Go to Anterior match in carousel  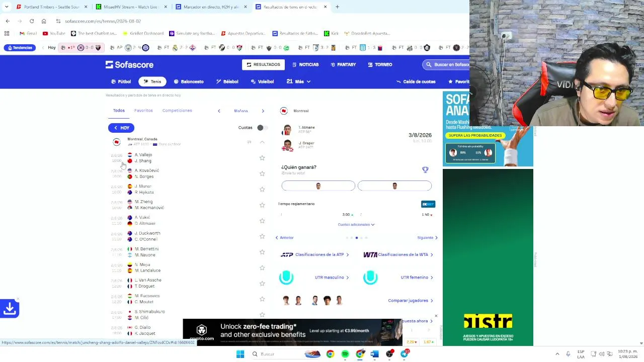[x=284, y=238]
